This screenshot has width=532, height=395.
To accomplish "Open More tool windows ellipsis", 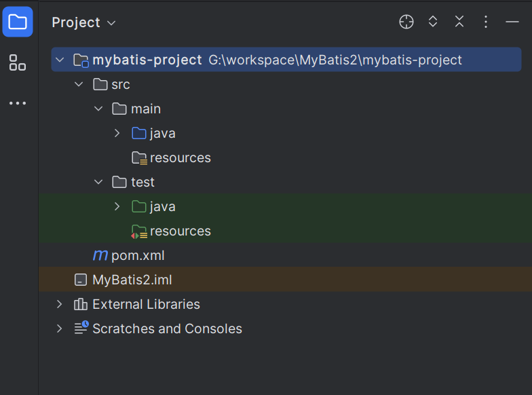I will [18, 103].
